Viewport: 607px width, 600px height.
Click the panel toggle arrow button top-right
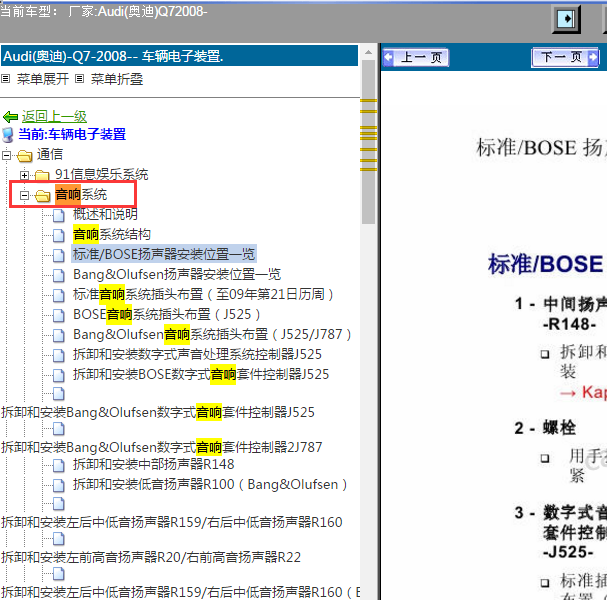tap(566, 19)
